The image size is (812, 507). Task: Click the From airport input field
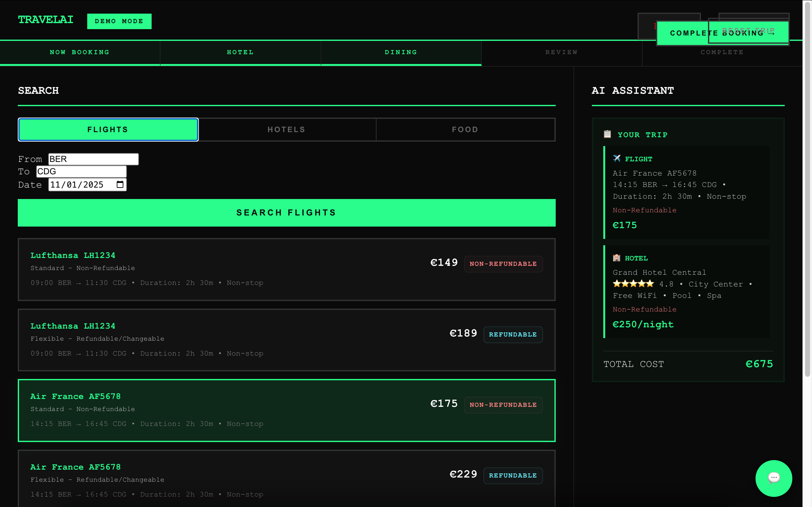click(x=93, y=159)
